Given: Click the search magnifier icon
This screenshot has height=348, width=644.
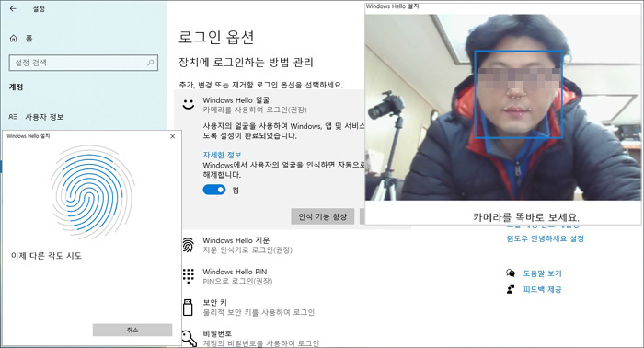Looking at the screenshot, I should pyautogui.click(x=150, y=63).
